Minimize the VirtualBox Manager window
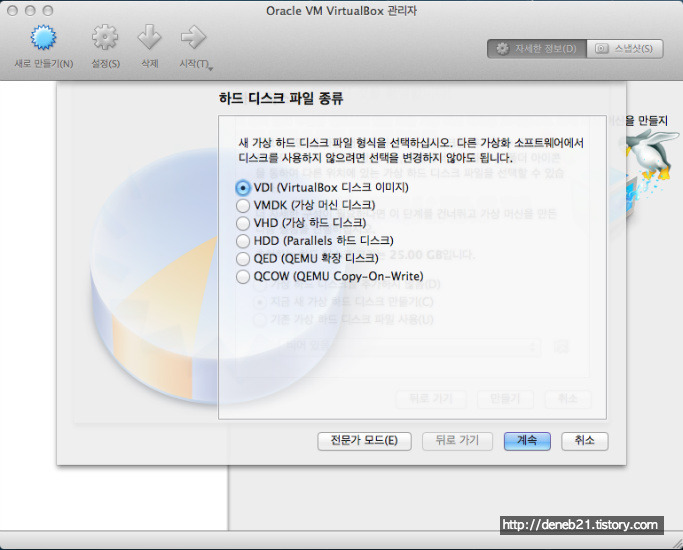Screen dimensions: 683x550 tap(30, 10)
